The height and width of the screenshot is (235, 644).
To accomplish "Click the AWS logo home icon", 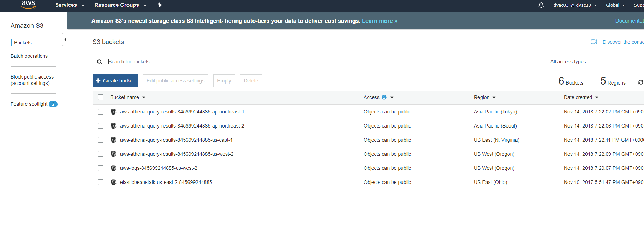I will coord(28,4).
